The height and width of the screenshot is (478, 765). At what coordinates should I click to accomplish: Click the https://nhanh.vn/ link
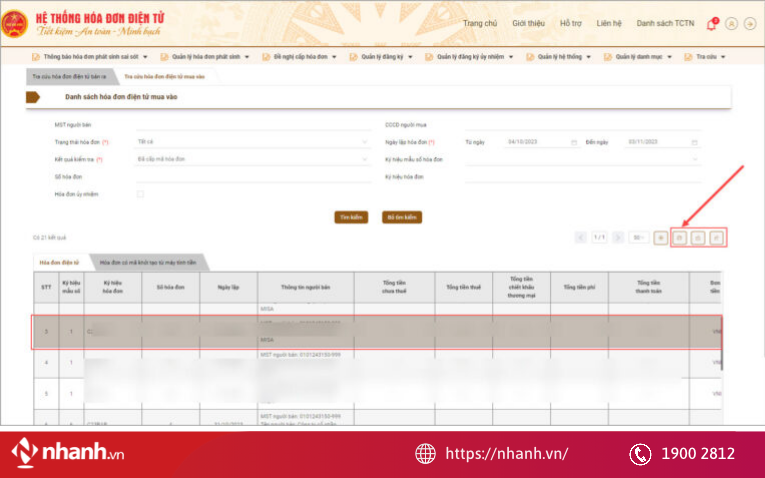click(x=506, y=454)
